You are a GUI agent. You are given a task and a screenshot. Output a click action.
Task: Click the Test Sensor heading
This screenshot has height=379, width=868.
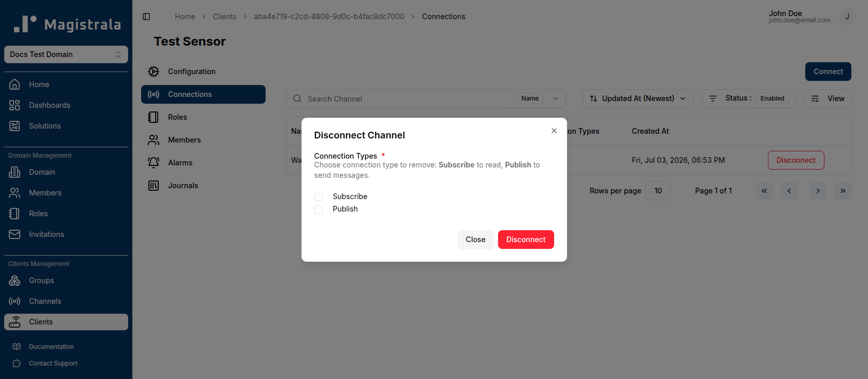point(190,41)
